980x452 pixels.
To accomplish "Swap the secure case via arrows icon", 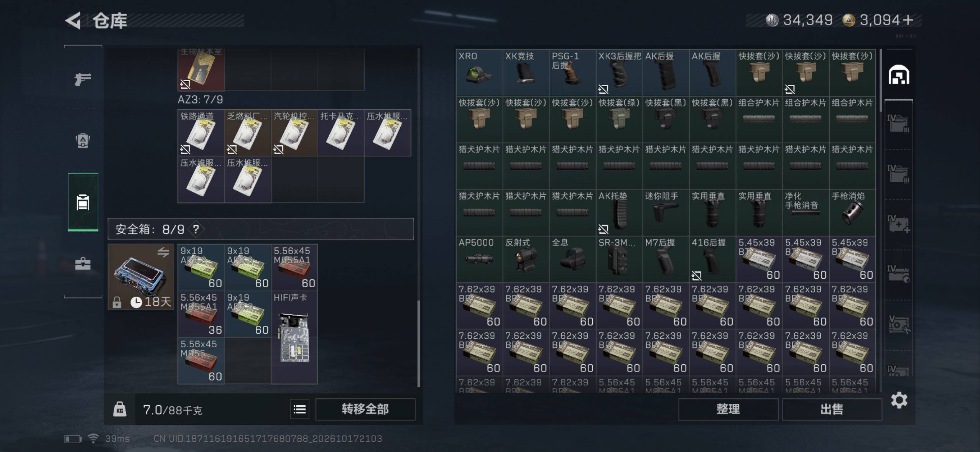I will click(x=163, y=252).
